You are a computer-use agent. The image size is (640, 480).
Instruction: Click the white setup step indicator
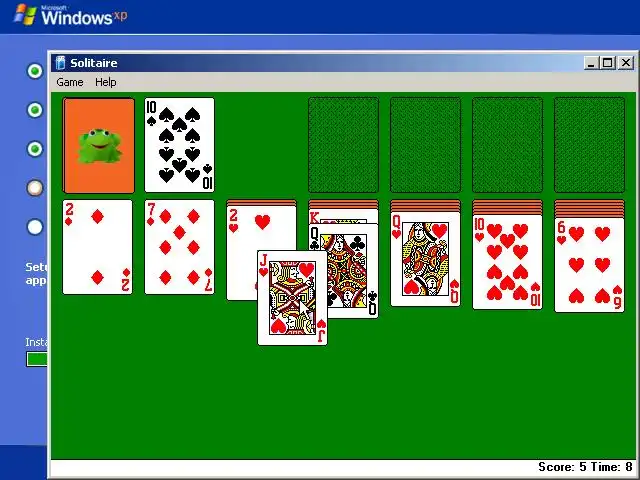point(35,227)
